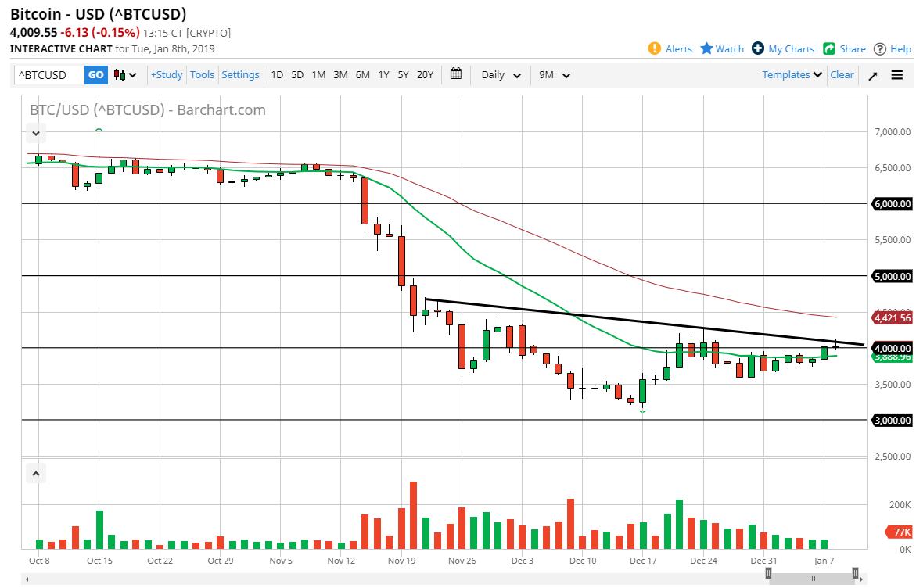Click the Alerts bell icon
This screenshot has height=588, width=916.
click(x=655, y=48)
